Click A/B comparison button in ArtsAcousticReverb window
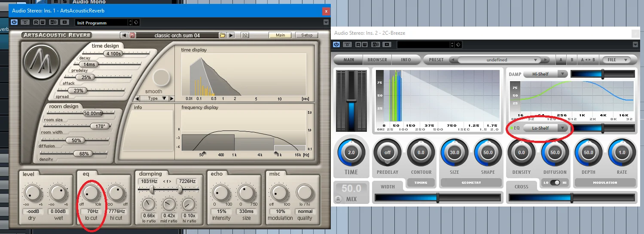The image size is (644, 234). pyautogui.click(x=53, y=22)
